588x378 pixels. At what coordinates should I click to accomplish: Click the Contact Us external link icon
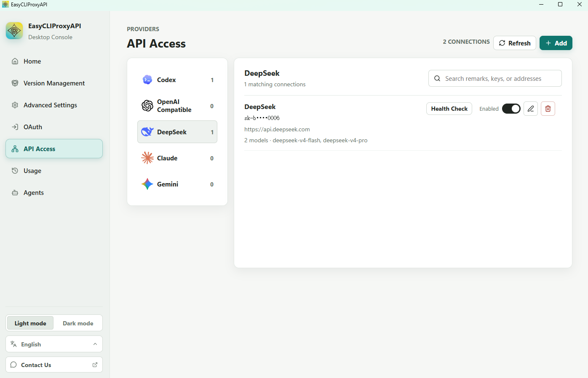[x=95, y=365]
